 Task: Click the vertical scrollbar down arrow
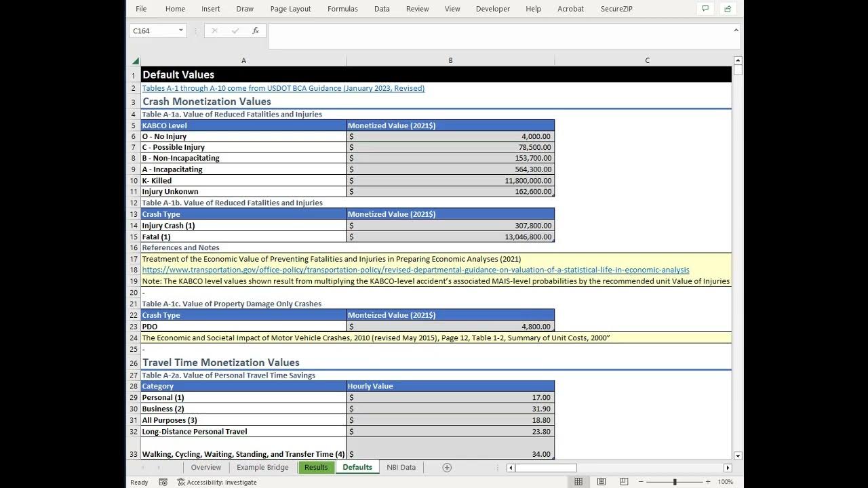[738, 456]
